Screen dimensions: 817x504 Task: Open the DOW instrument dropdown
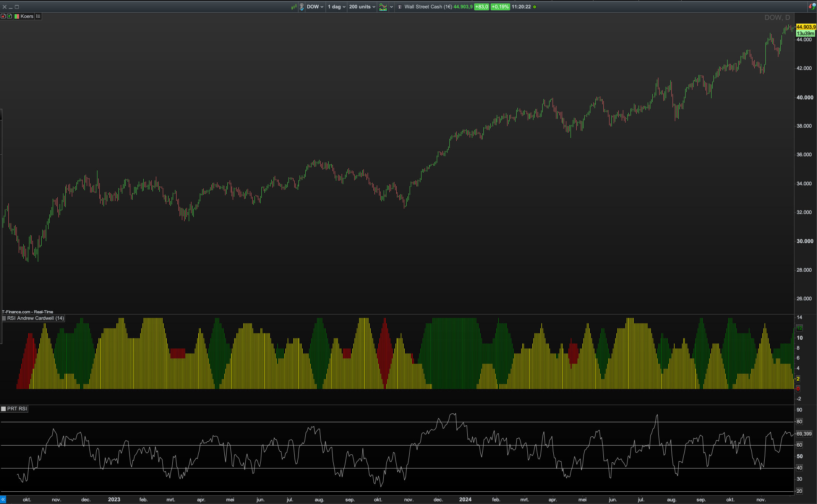tap(315, 6)
